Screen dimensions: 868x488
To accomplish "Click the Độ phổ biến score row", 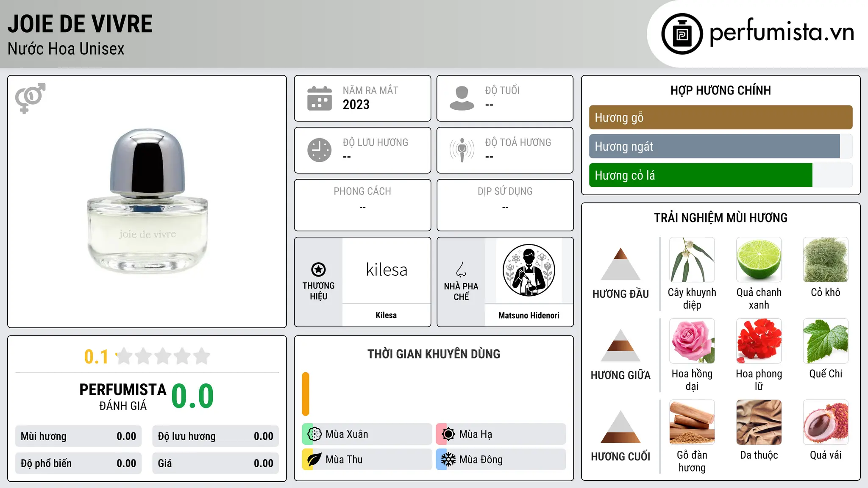I will pos(78,463).
